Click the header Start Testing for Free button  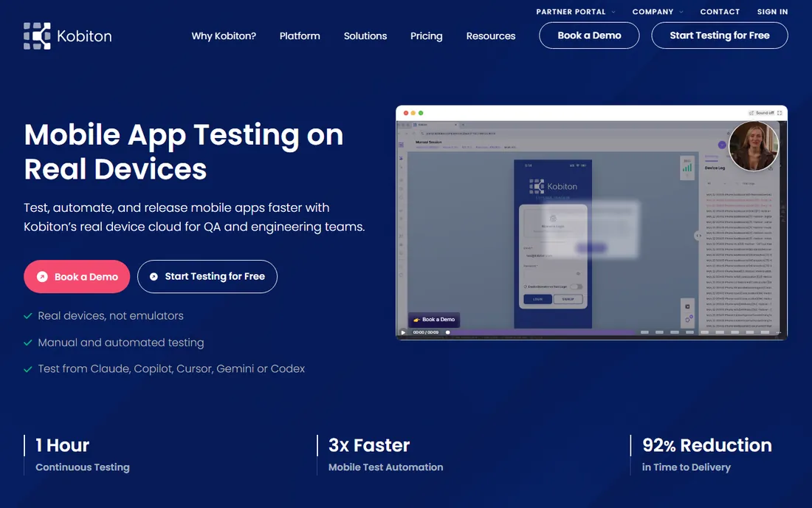719,35
